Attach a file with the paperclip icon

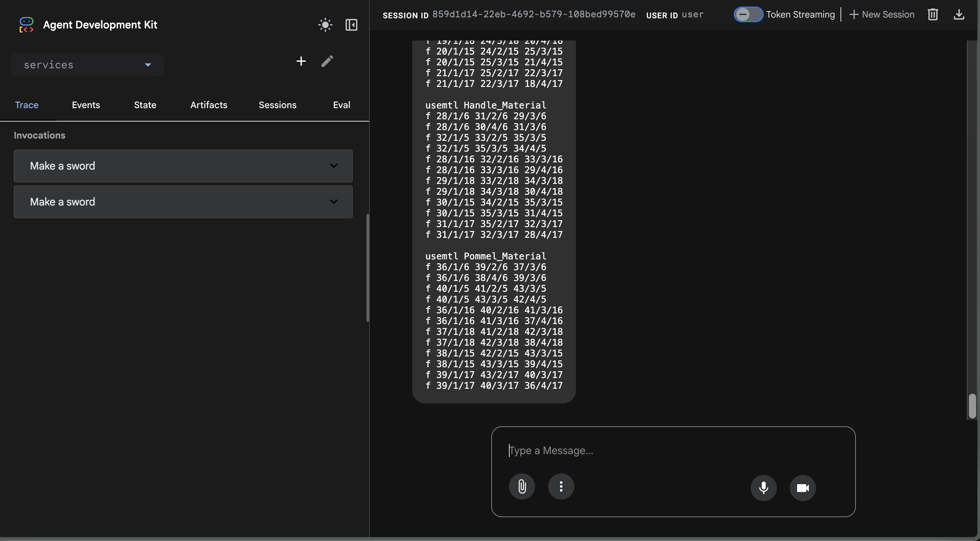tap(522, 486)
